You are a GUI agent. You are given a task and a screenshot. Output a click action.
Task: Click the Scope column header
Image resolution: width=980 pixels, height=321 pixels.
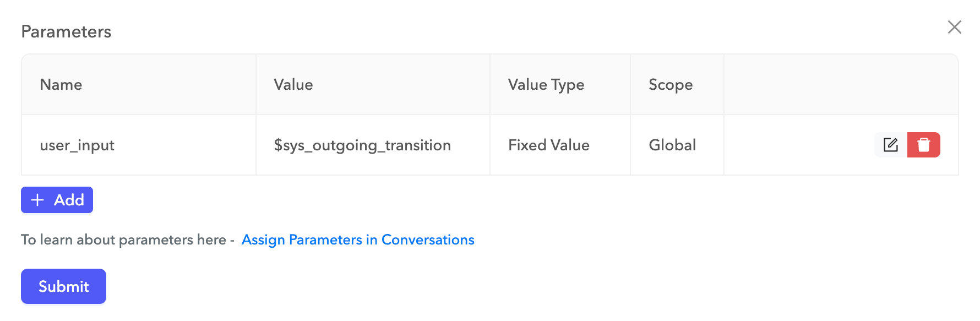pyautogui.click(x=671, y=84)
